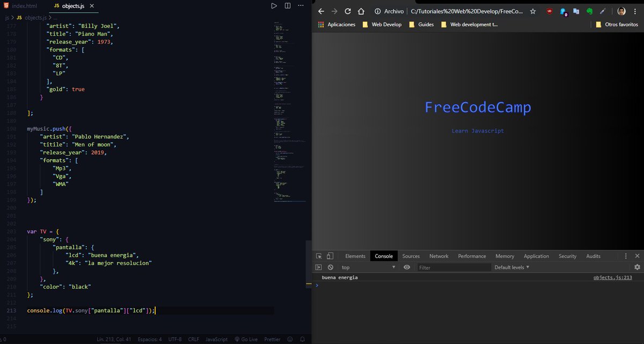Clear the DevTools console
This screenshot has height=344, width=644.
tap(331, 267)
